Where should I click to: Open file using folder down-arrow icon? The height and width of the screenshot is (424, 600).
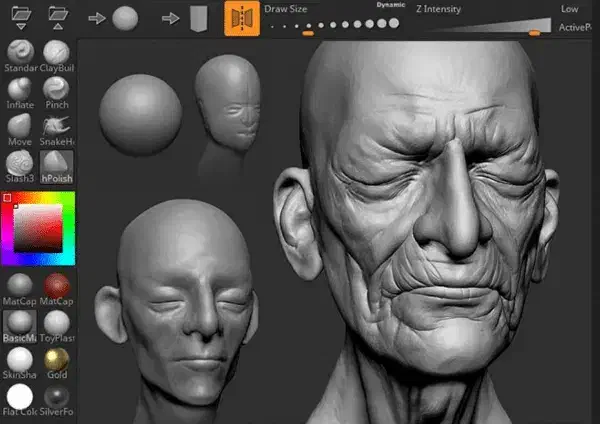(x=19, y=17)
